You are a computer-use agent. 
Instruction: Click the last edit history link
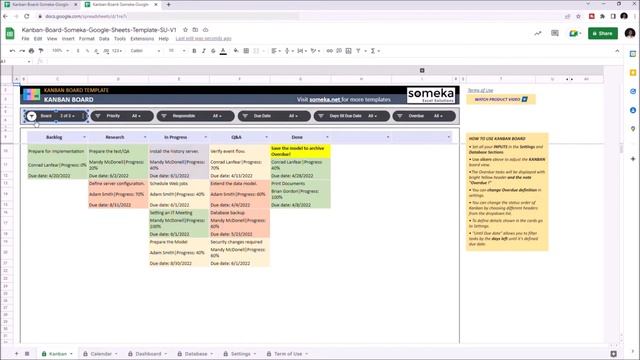203,39
